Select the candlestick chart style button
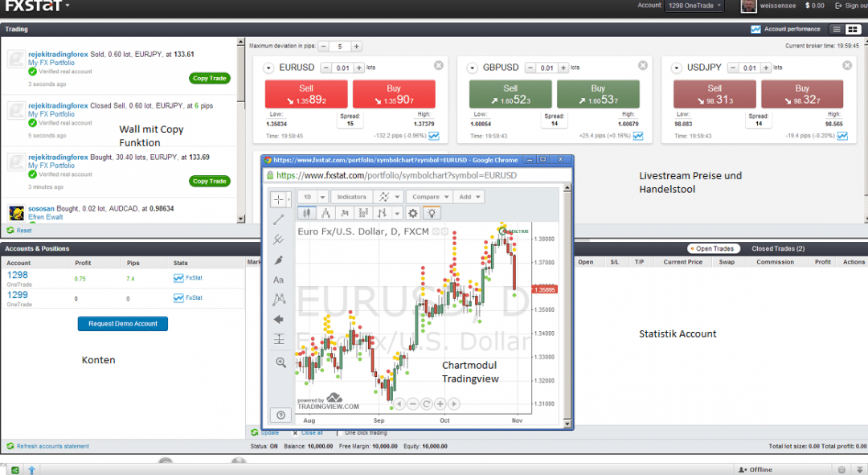The image size is (868, 475). pos(306,213)
